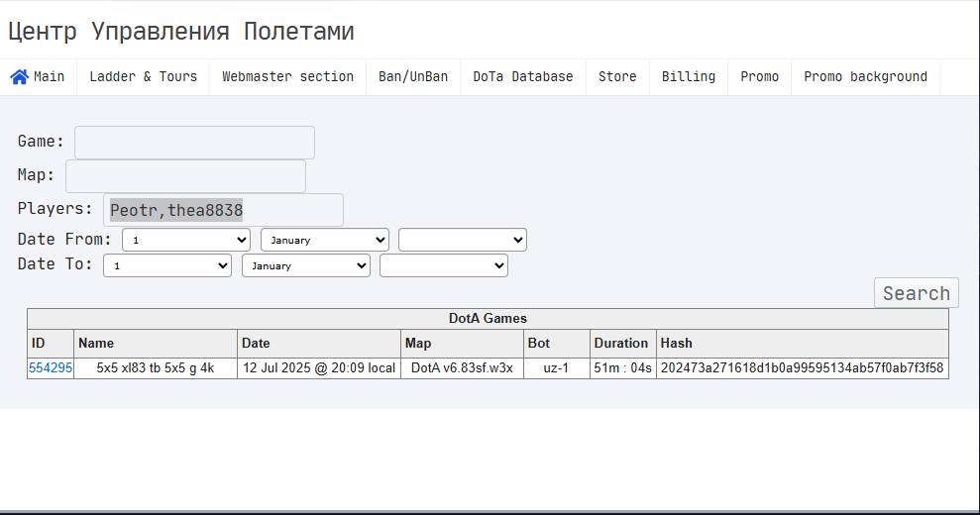
Task: Focus the Game input field
Action: pyautogui.click(x=194, y=143)
